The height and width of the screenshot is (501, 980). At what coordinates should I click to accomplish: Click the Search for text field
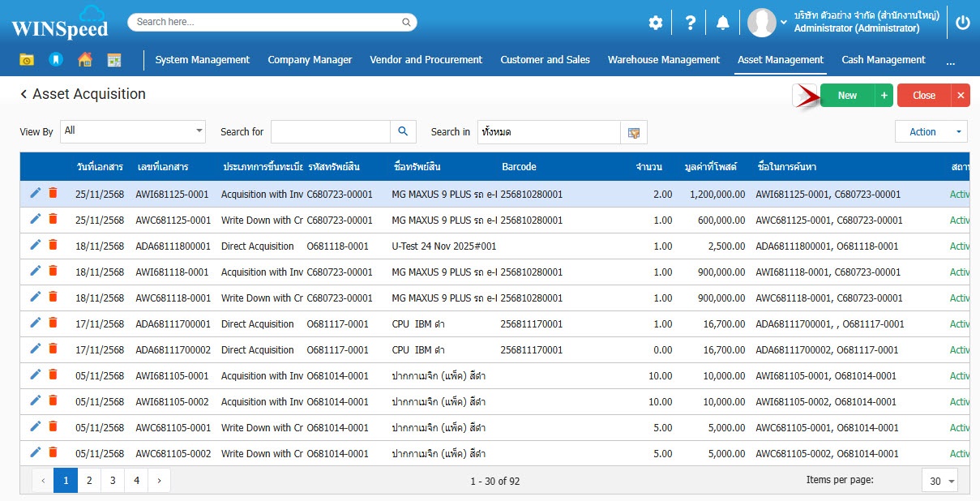point(330,131)
